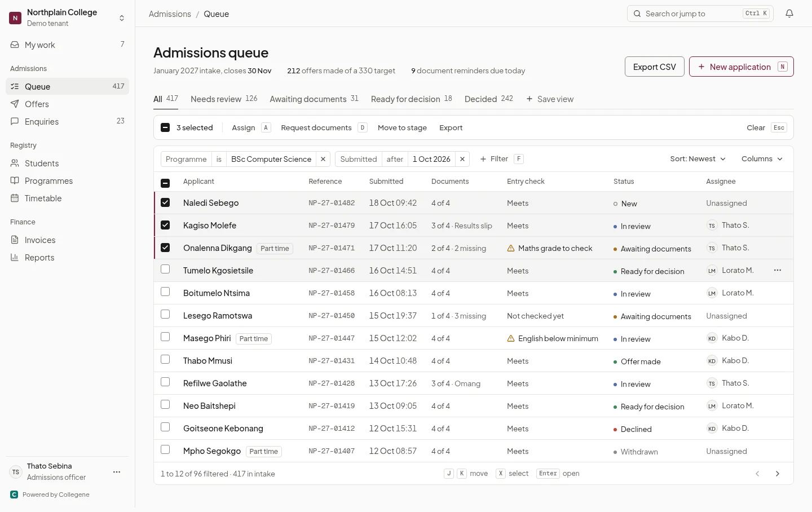This screenshot has height=512, width=812.
Task: Expand the Columns dropdown
Action: 762,159
